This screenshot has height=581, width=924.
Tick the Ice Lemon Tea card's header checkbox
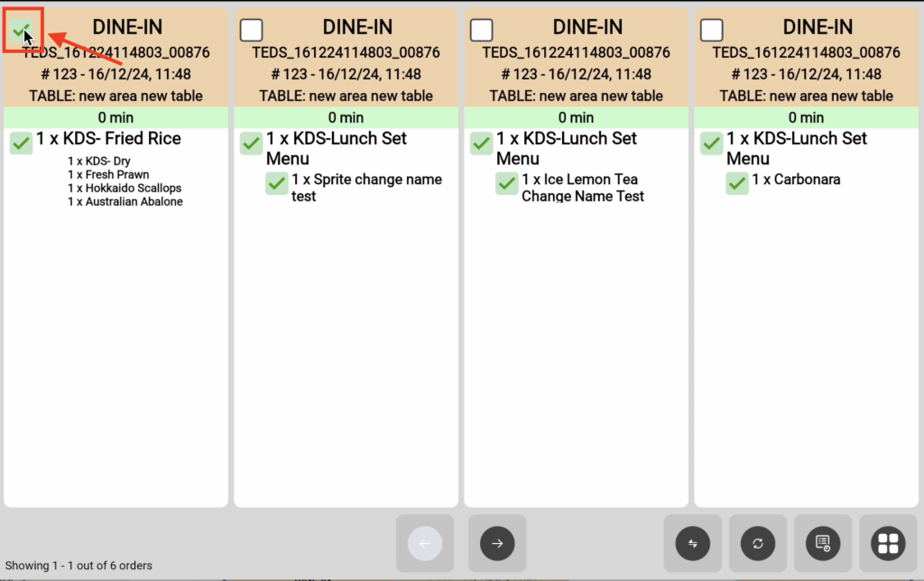(482, 30)
